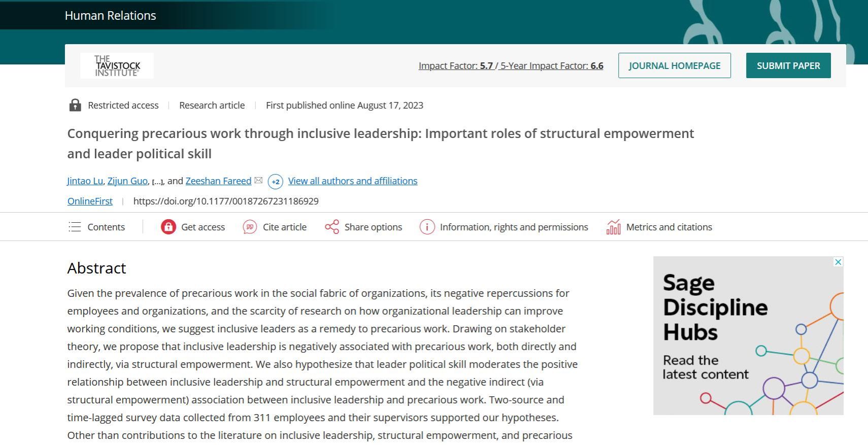Image resolution: width=868 pixels, height=445 pixels.
Task: Click the Metrics and citations chart icon
Action: [x=613, y=227]
